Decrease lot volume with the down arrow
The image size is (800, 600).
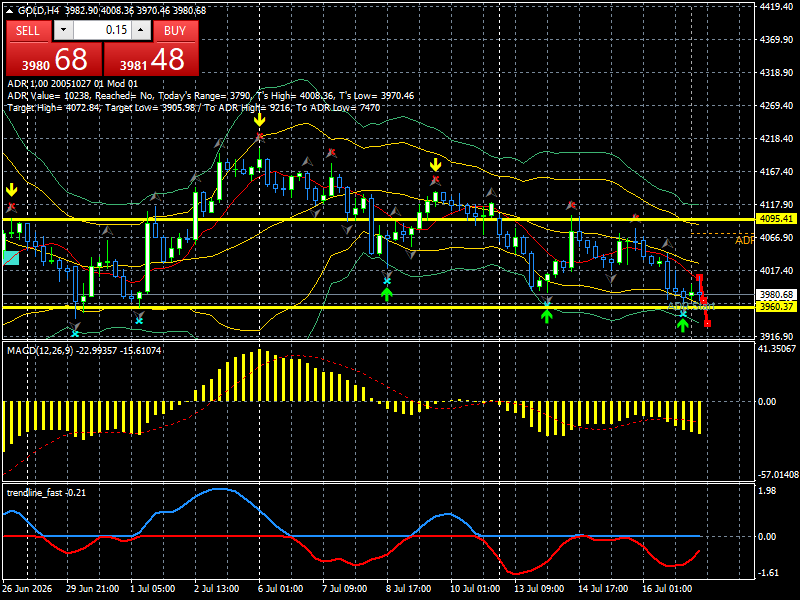pos(63,30)
